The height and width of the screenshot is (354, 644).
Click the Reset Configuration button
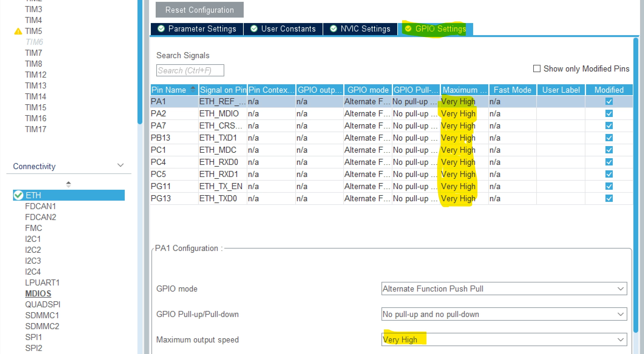pyautogui.click(x=199, y=10)
